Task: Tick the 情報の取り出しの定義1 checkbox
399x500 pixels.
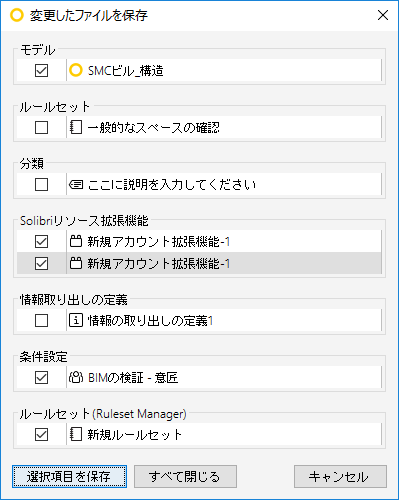Action: pyautogui.click(x=41, y=320)
